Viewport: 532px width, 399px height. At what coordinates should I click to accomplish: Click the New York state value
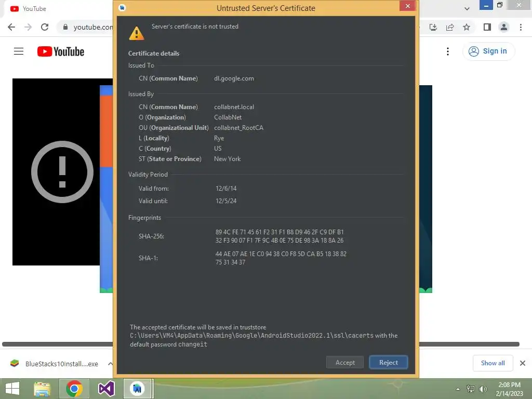pos(227,159)
